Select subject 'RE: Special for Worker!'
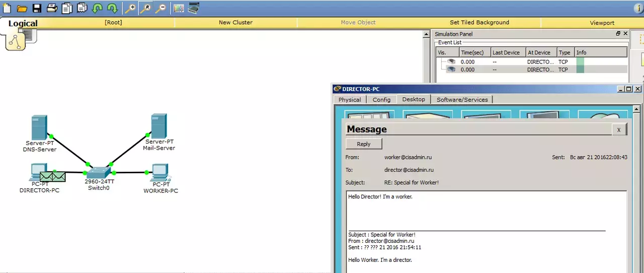Screen dimensions: 644x273 [x=412, y=182]
